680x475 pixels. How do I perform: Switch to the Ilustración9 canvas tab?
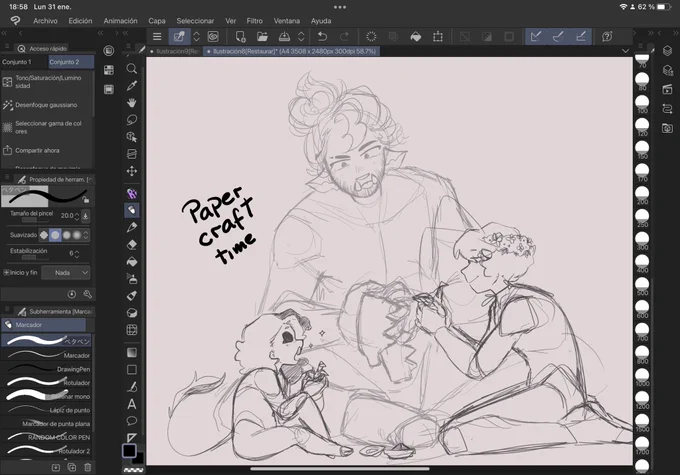pyautogui.click(x=174, y=51)
